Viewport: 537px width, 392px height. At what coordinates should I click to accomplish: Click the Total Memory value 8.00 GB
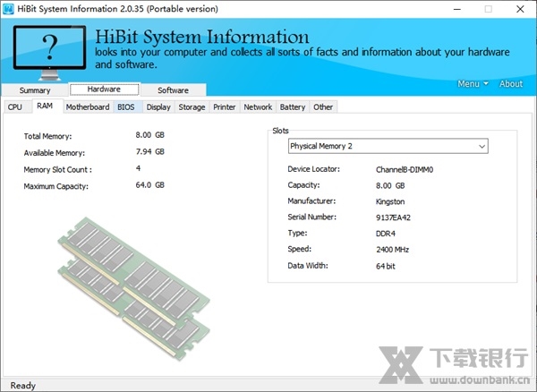pos(150,135)
